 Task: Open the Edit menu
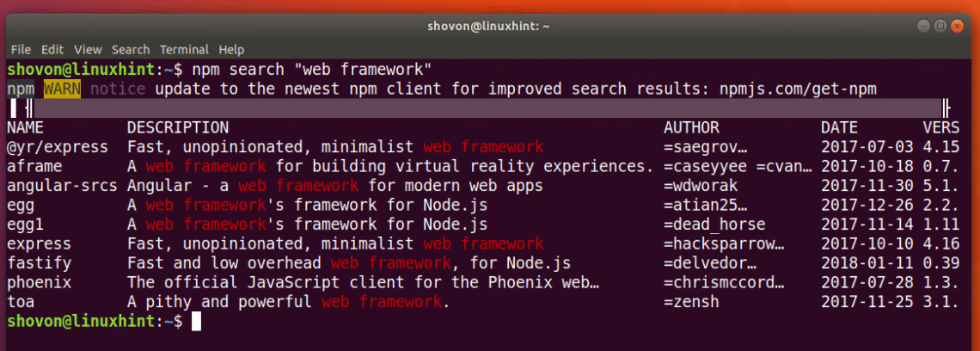tap(52, 50)
